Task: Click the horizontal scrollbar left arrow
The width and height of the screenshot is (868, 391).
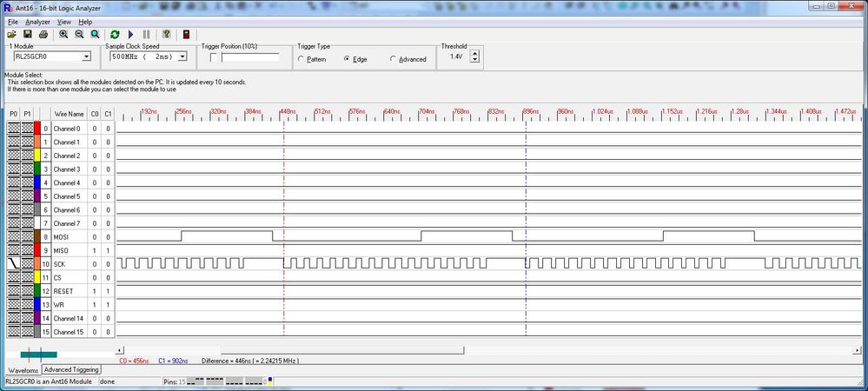Action: click(x=120, y=350)
